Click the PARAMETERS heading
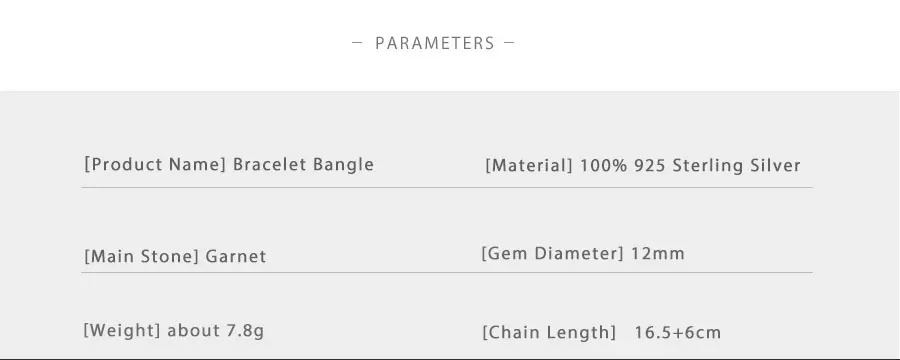The height and width of the screenshot is (360, 900). pyautogui.click(x=435, y=43)
